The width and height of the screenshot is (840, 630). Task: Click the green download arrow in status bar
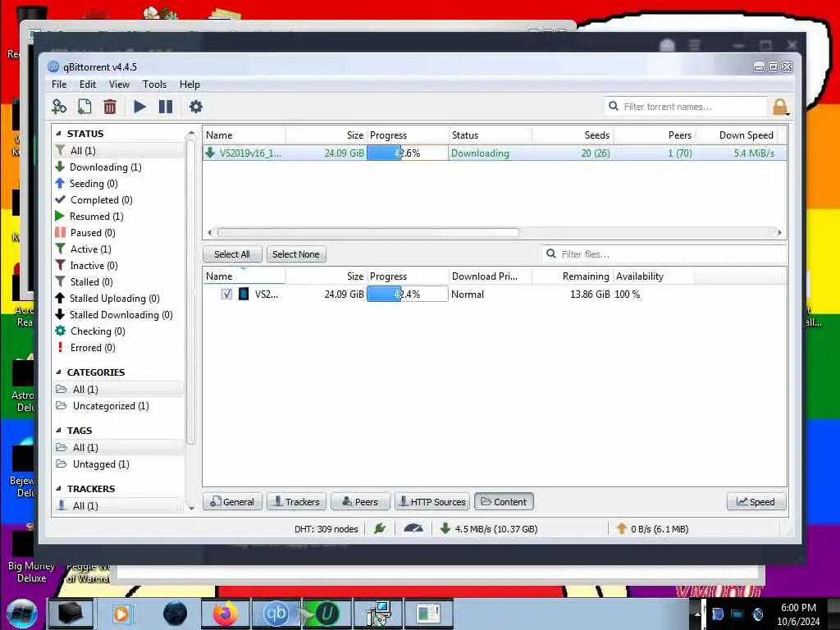tap(445, 529)
